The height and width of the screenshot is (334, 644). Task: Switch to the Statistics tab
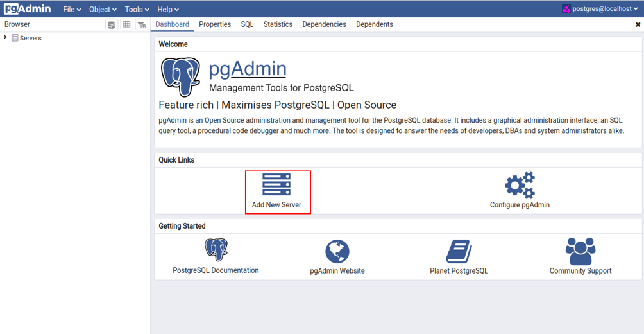(278, 24)
